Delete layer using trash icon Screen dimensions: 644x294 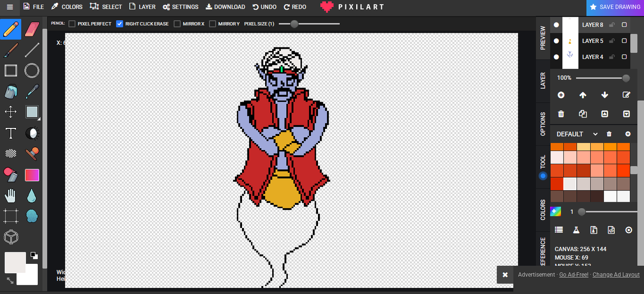561,114
